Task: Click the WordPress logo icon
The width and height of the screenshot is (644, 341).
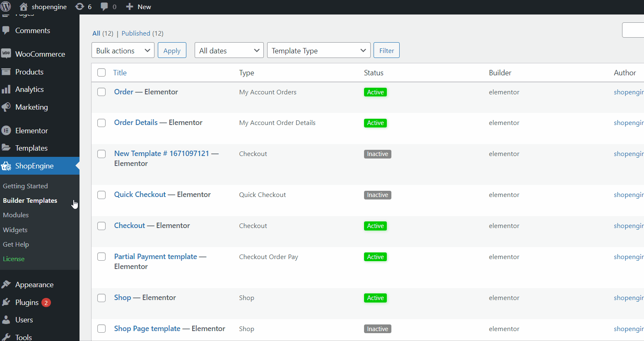Action: tap(6, 7)
